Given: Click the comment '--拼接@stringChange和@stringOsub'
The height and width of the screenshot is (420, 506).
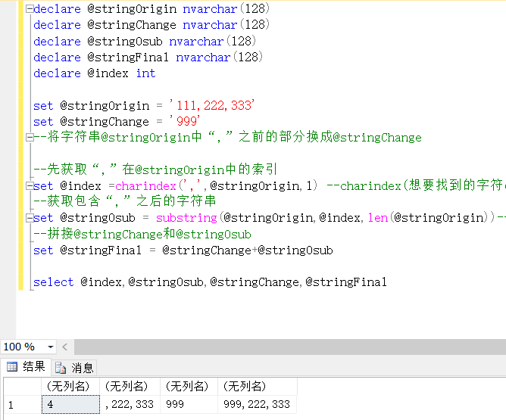Looking at the screenshot, I should [142, 234].
